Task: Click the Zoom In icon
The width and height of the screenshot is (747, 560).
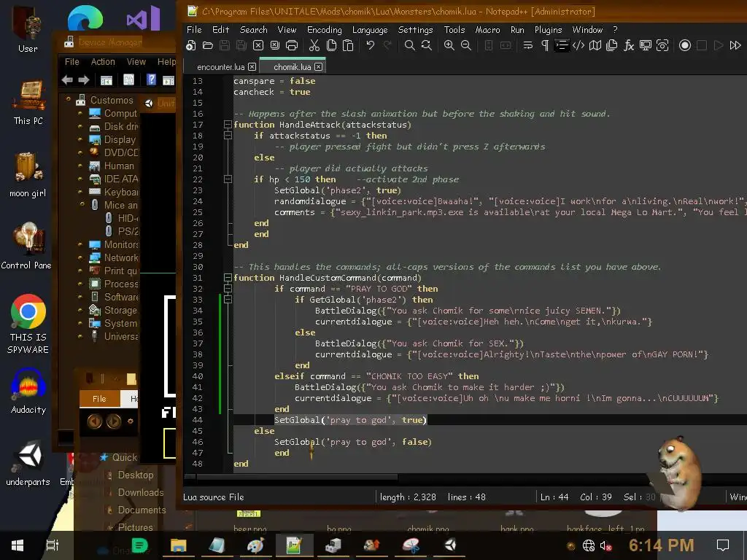Action: tap(449, 45)
